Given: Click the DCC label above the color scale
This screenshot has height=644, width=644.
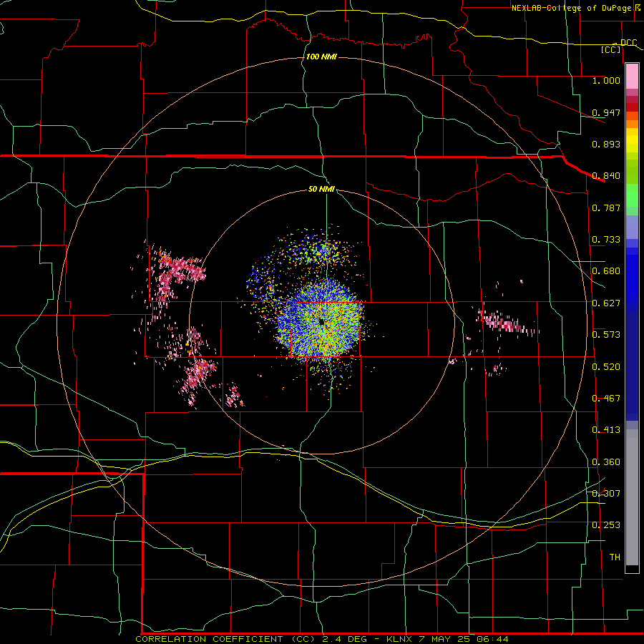Looking at the screenshot, I should 628,42.
